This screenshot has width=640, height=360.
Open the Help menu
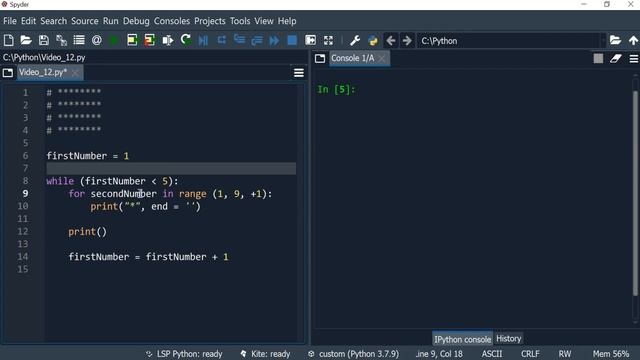pyautogui.click(x=287, y=21)
